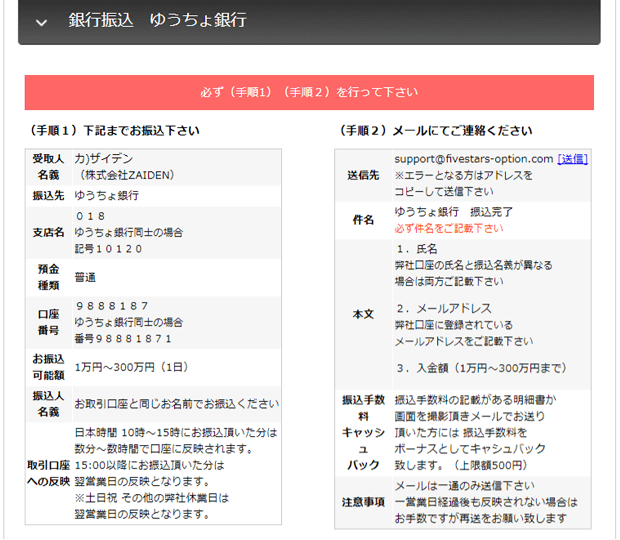Click item １．氏名
This screenshot has height=540, width=620.
(x=417, y=249)
